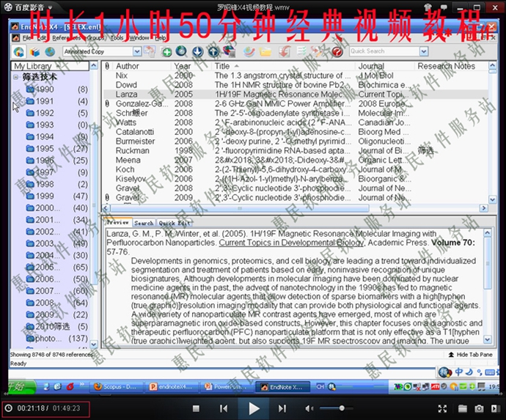The image size is (506, 420).
Task: Click the clock icon beside playback time
Action: (9, 408)
